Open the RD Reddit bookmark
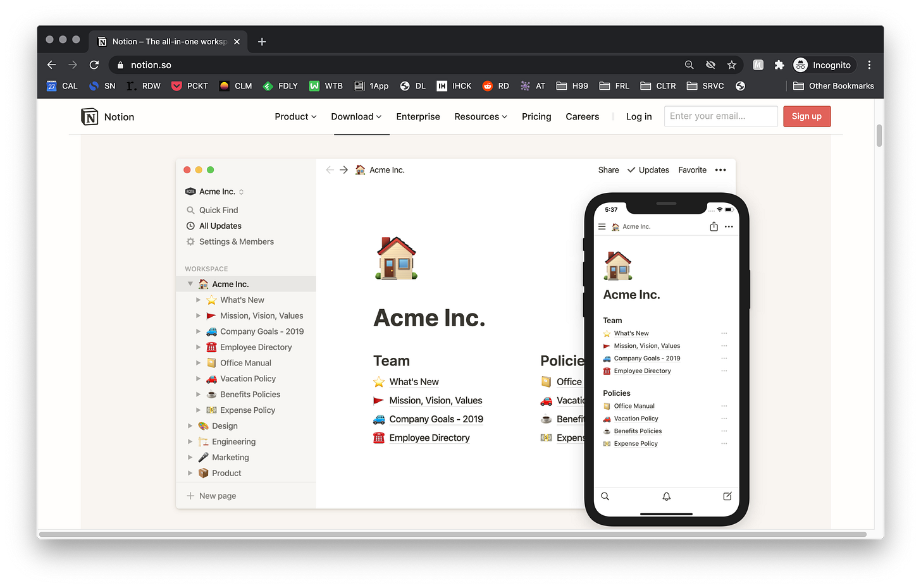 point(496,86)
